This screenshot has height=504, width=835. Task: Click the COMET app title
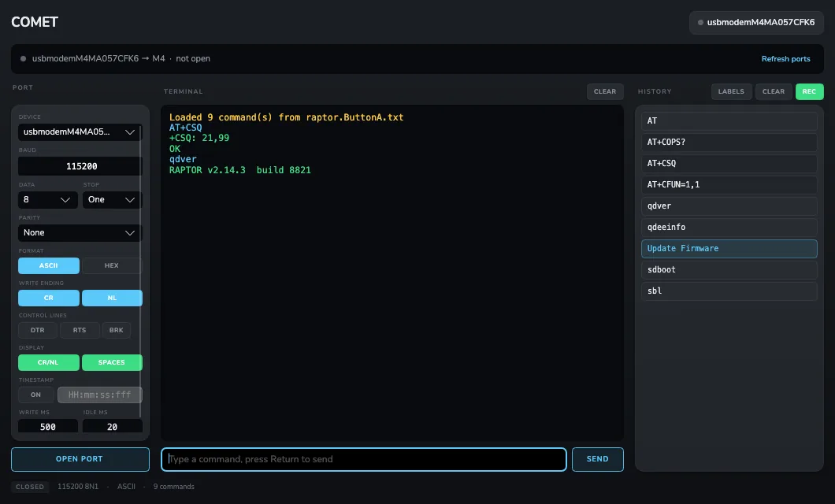[x=35, y=22]
